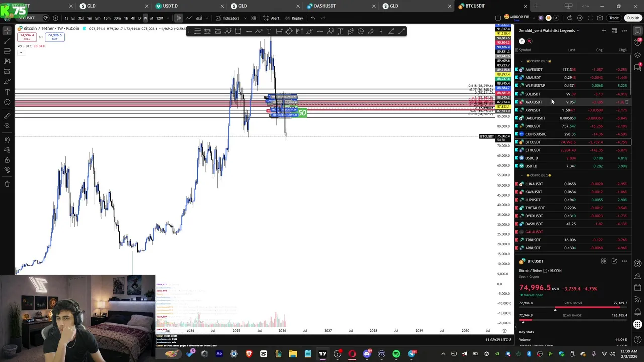This screenshot has height=362, width=644.
Task: Expand Indicators favorites dropdown arrow
Action: 245,18
